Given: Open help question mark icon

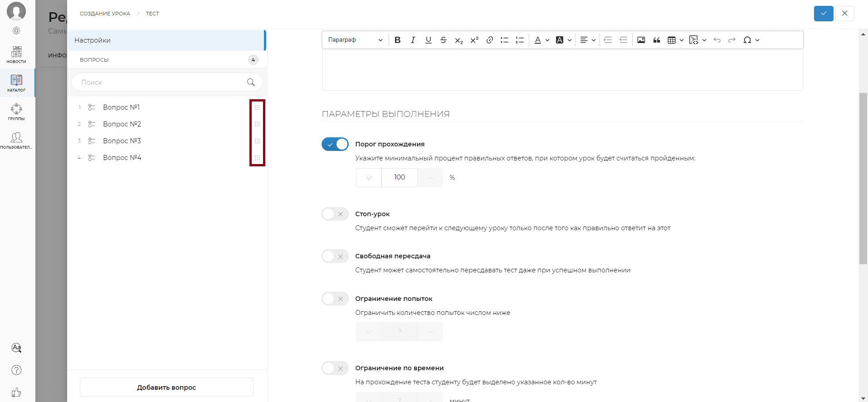Looking at the screenshot, I should (16, 370).
